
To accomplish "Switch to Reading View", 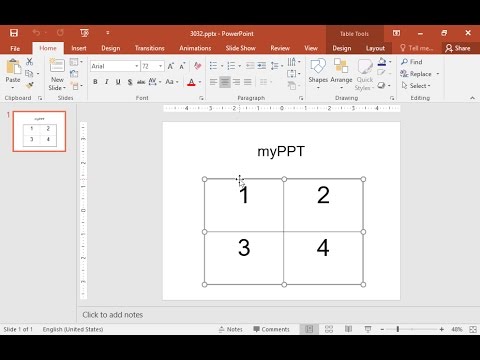I will coord(348,329).
